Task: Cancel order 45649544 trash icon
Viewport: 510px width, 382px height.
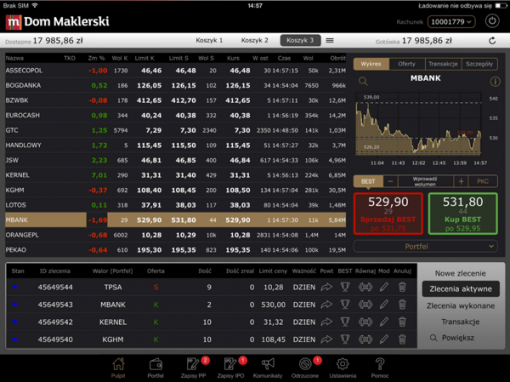Action: [x=402, y=287]
